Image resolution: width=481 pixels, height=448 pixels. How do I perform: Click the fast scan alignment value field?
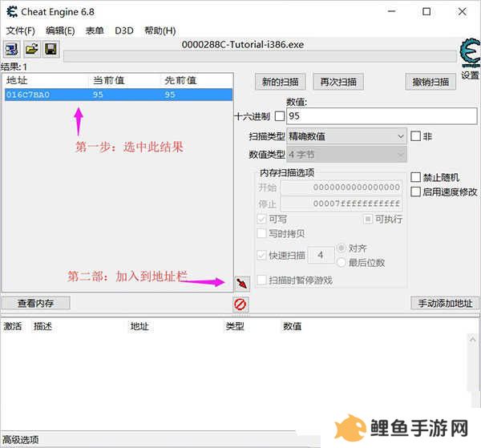321,255
